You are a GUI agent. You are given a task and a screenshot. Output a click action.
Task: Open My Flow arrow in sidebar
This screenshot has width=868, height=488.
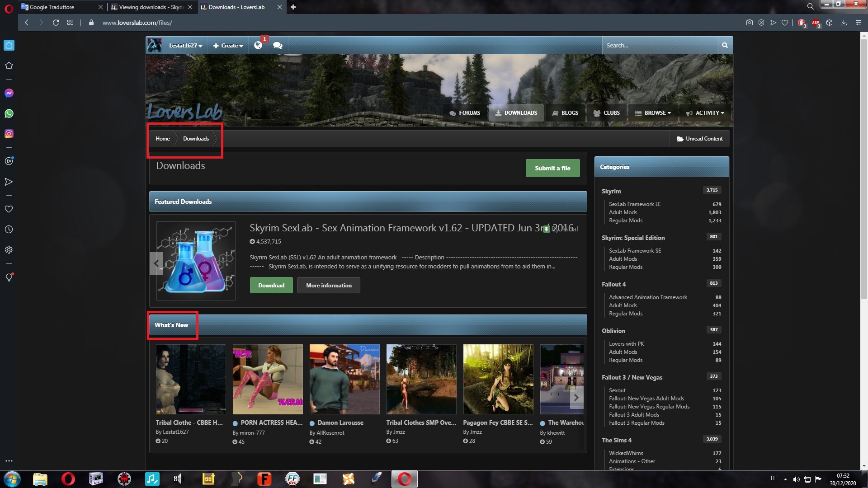[x=9, y=182]
